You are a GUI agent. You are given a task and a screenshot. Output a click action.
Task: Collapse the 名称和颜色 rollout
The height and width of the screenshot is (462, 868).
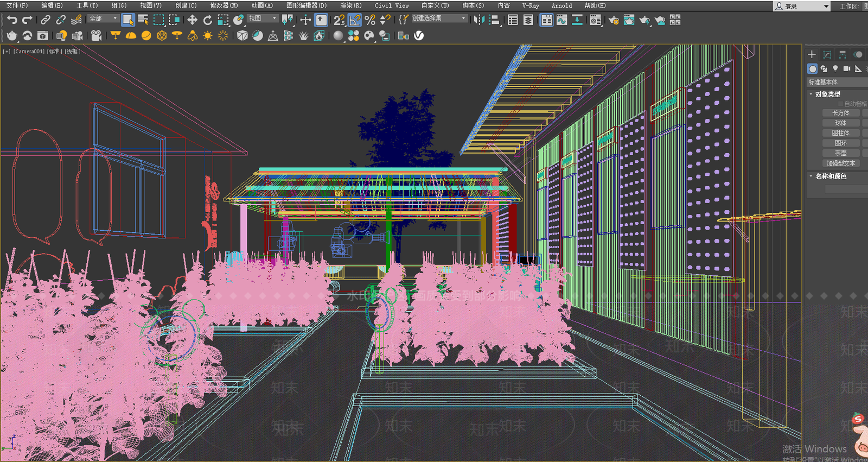830,176
